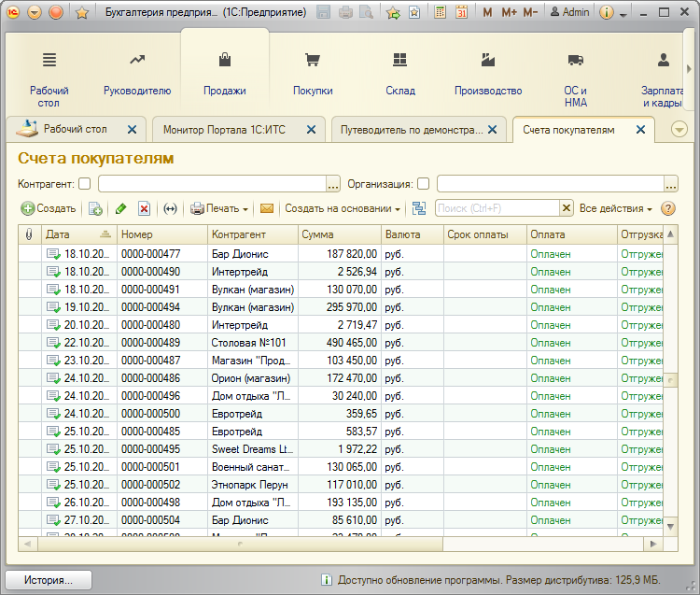Mark for deletion red X icon
The image size is (700, 595).
[144, 208]
